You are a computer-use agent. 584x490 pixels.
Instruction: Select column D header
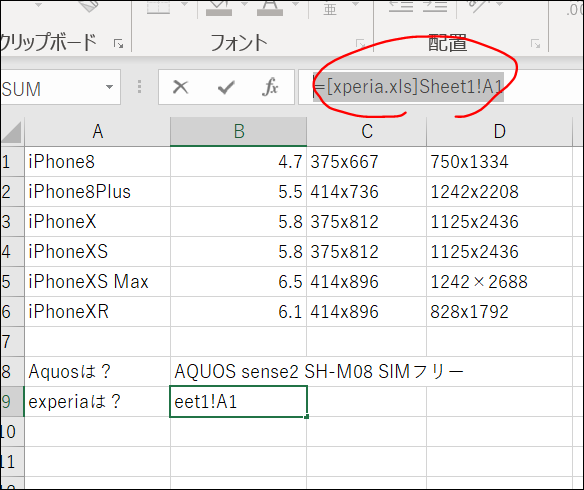(499, 131)
